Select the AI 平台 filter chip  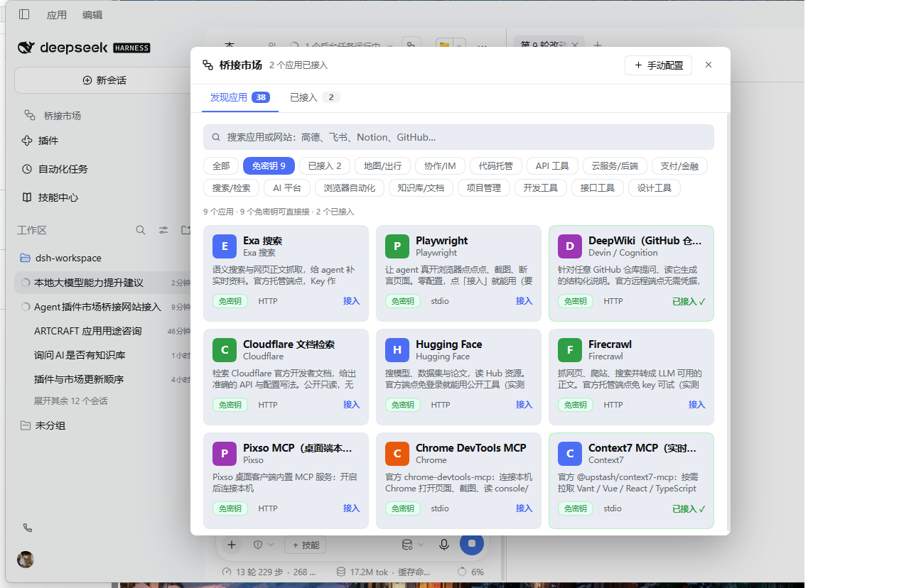[287, 187]
